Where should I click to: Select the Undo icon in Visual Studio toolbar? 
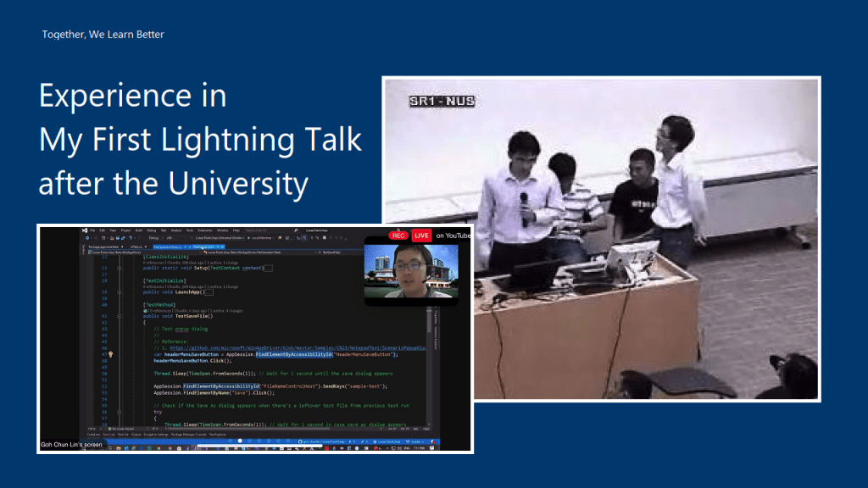(x=131, y=238)
